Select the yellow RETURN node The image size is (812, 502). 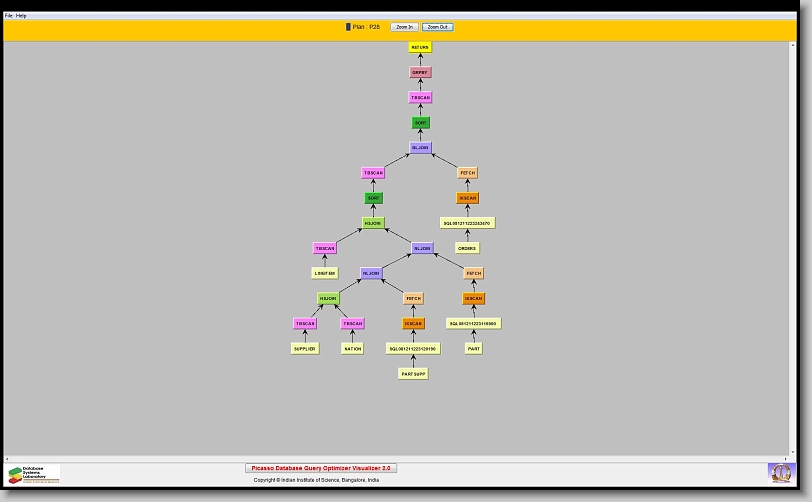coord(420,47)
